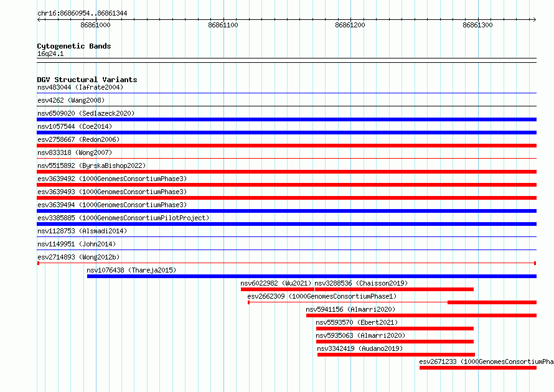Open variant nsv1128753 (Alsmadi2014)
554x392 pixels.
(x=82, y=231)
